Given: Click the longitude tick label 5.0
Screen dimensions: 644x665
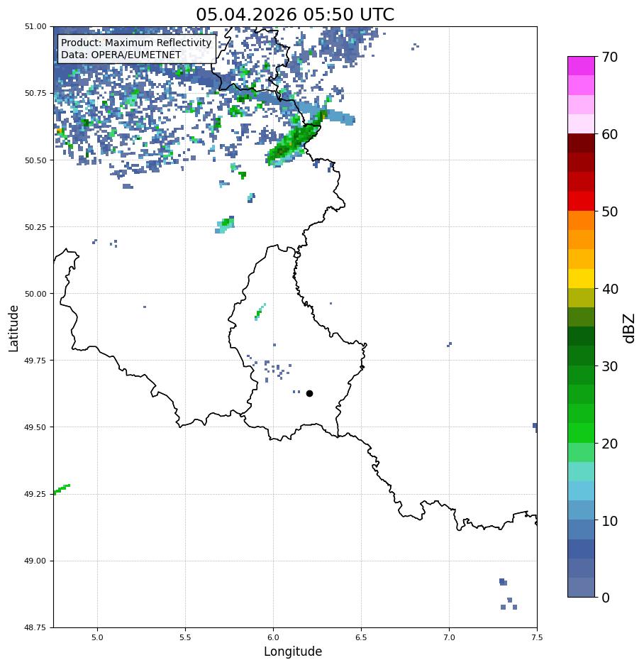Looking at the screenshot, I should coord(97,637).
